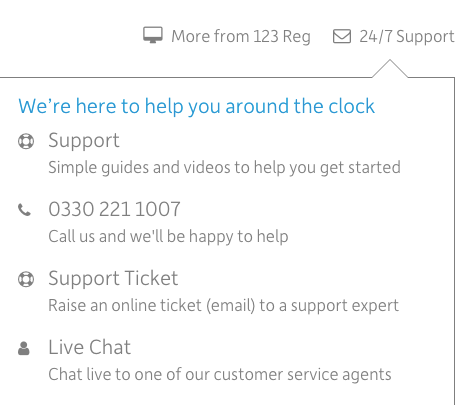The height and width of the screenshot is (405, 455).
Task: Click Chat live to one of our agents text
Action: coord(220,375)
